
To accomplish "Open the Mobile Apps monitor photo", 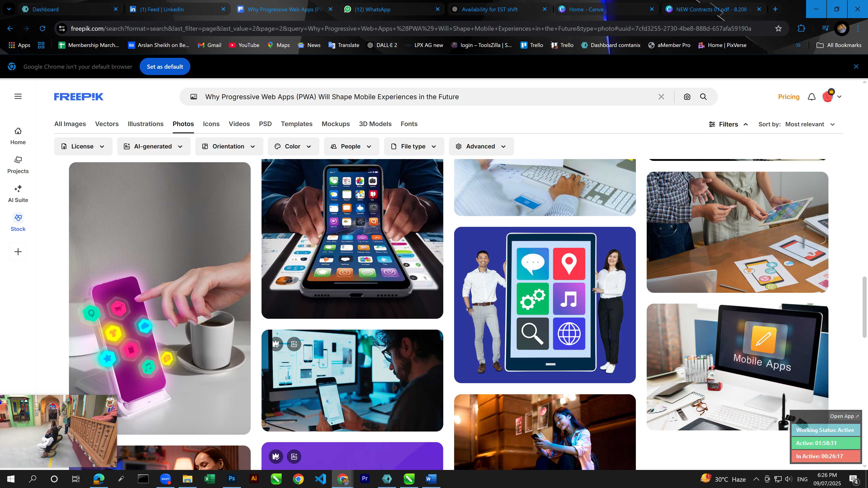I will [x=737, y=366].
